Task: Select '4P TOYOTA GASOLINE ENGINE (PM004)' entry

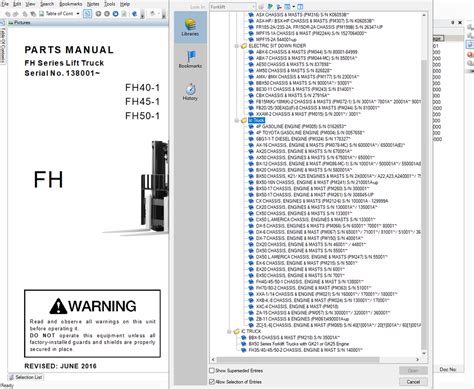Action: coord(310,133)
